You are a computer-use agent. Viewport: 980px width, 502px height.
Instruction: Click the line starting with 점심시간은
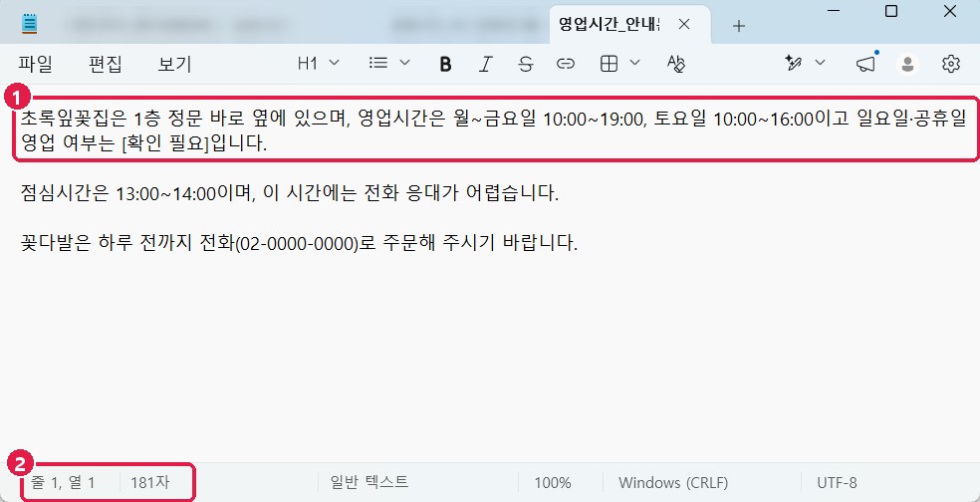click(x=290, y=193)
